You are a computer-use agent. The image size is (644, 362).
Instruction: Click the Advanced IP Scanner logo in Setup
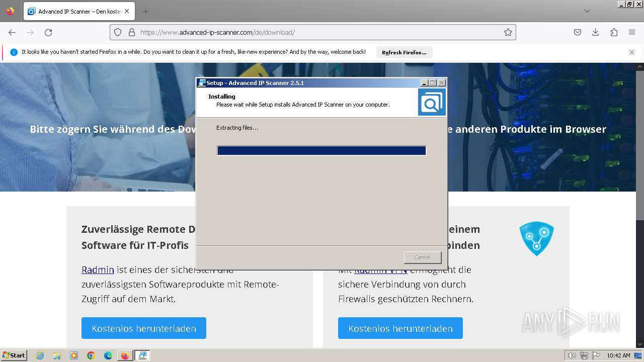(432, 102)
